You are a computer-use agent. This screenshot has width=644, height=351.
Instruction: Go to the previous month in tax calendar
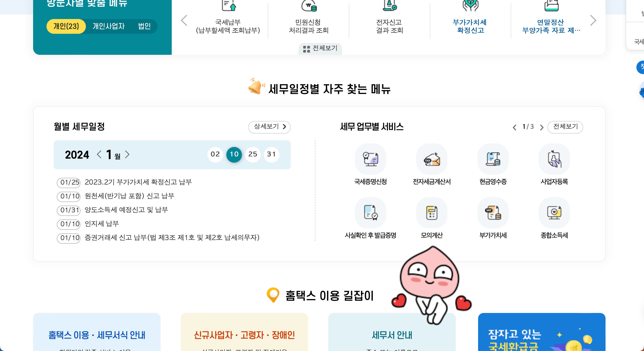(99, 154)
